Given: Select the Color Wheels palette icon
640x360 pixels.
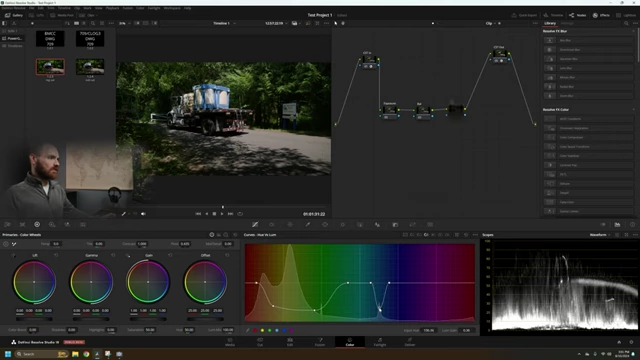Looking at the screenshot, I should click(37, 224).
